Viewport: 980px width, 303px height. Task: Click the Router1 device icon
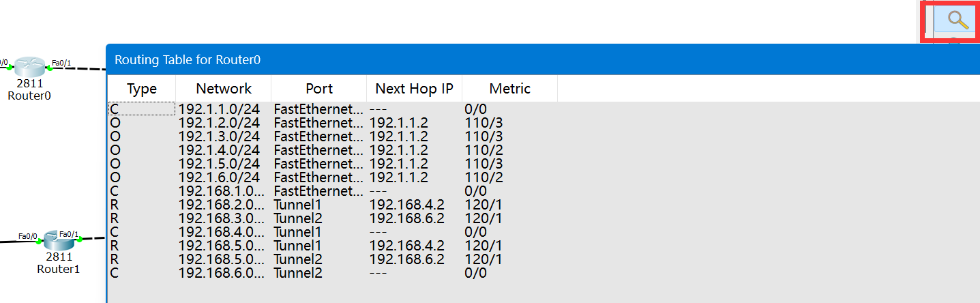click(59, 240)
